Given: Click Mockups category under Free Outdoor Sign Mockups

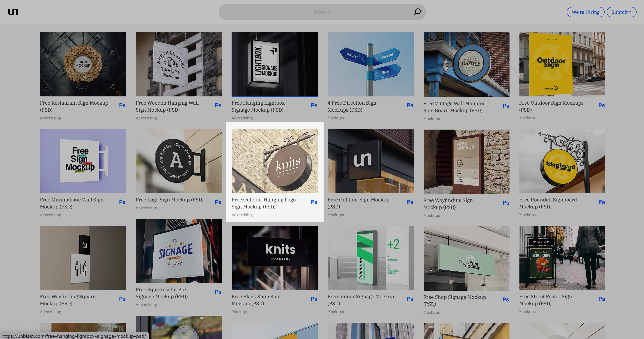Looking at the screenshot, I should point(527,118).
